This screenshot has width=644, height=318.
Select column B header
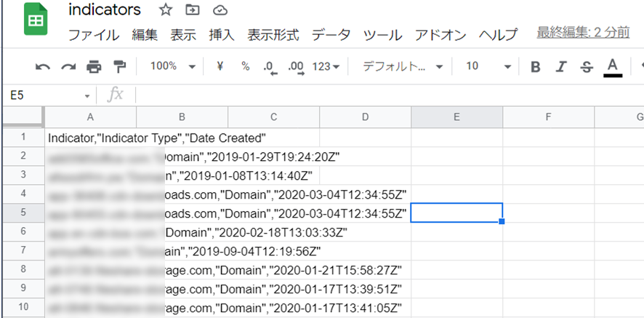coord(182,117)
